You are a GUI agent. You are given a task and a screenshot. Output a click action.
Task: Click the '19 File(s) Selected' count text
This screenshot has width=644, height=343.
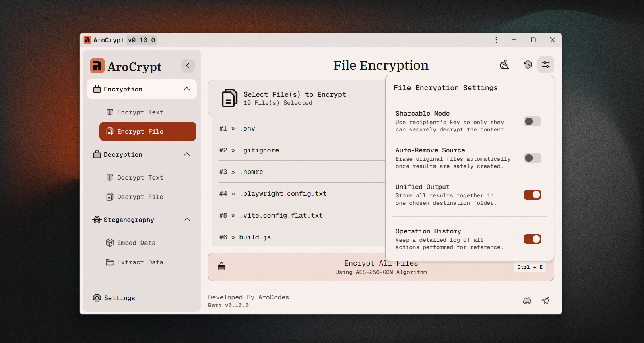(x=278, y=103)
